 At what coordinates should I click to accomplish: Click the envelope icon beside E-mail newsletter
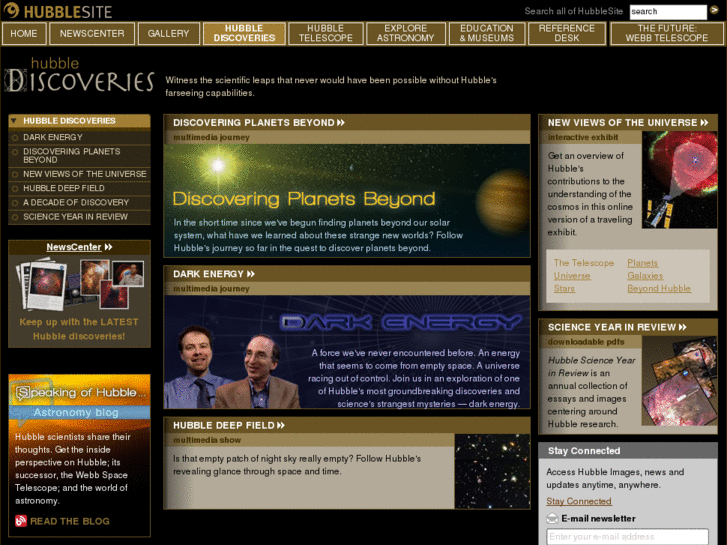(x=552, y=518)
